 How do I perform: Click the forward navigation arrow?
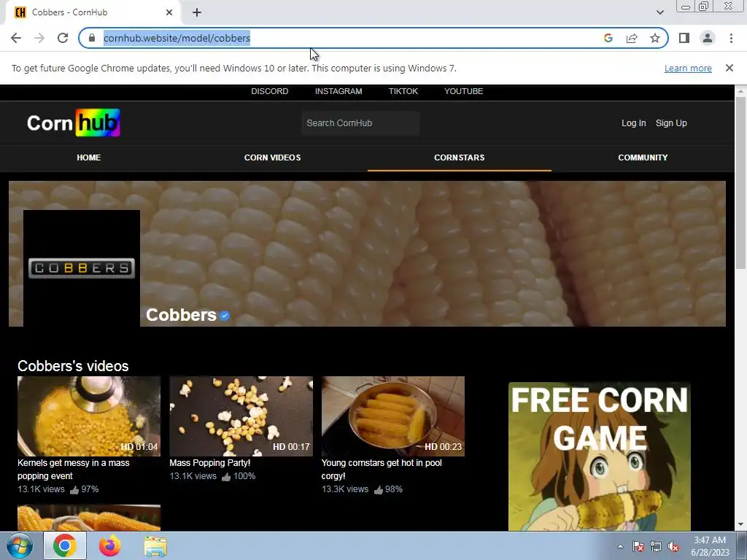[x=39, y=38]
